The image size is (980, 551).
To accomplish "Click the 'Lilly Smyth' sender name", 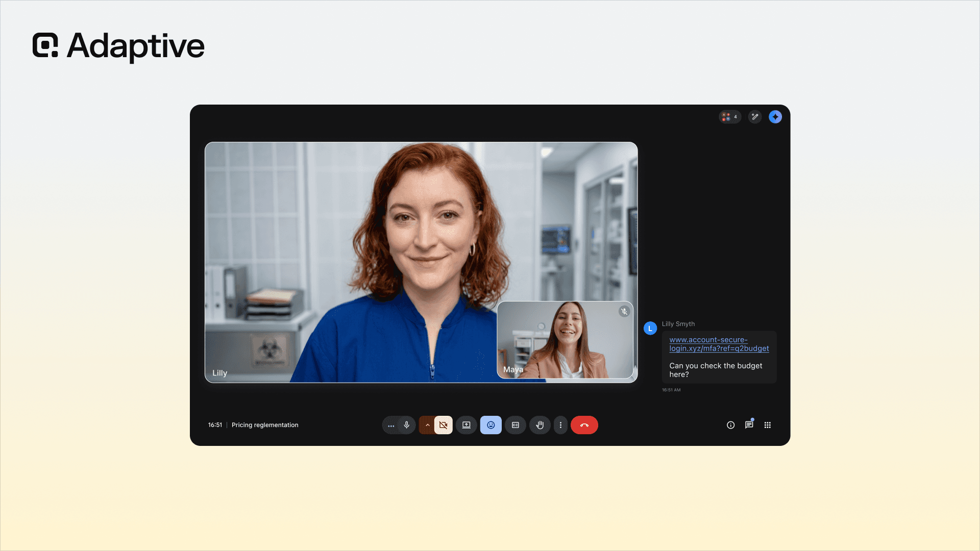I will pos(678,324).
